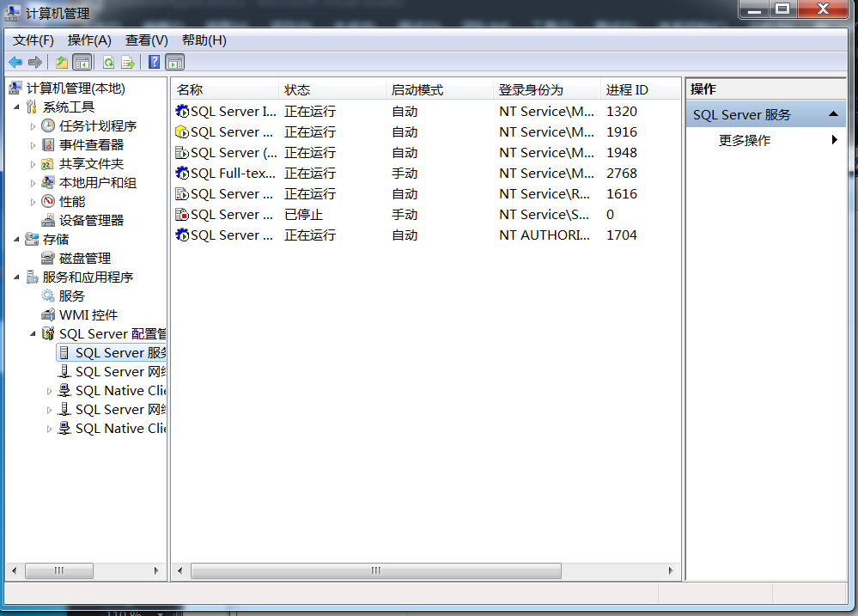This screenshot has width=858, height=616.
Task: Click the list pane horizontal scrollbar thumb
Action: [x=376, y=570]
